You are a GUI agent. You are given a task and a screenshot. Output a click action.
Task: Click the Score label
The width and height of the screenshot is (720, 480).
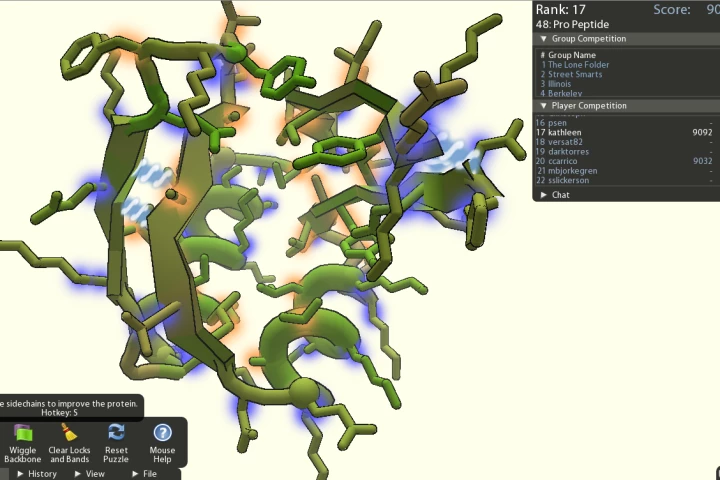click(672, 10)
